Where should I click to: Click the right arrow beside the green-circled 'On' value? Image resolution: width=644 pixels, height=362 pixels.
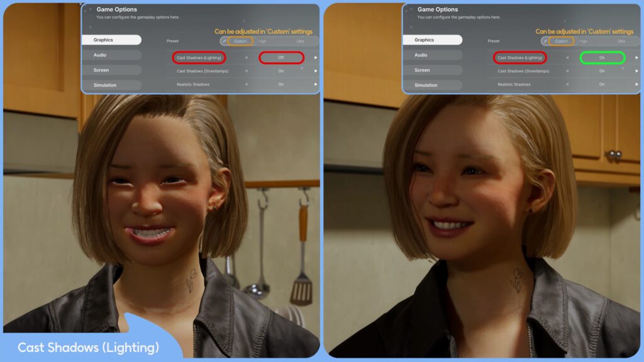[x=636, y=58]
